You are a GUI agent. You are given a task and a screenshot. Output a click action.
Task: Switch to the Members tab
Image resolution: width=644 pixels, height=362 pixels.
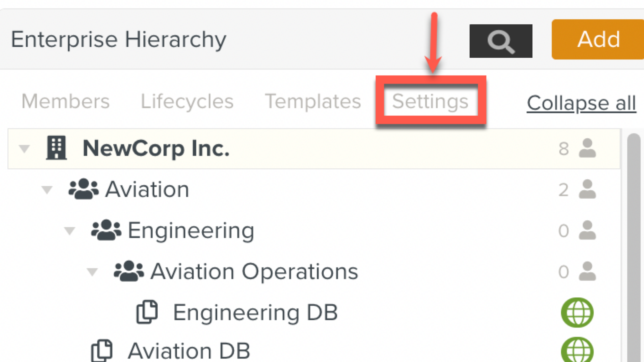pyautogui.click(x=66, y=101)
